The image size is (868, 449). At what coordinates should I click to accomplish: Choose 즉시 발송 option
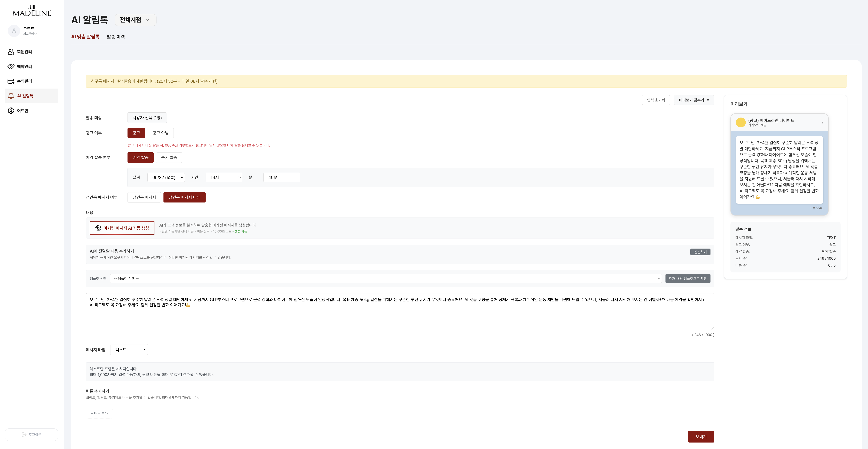pyautogui.click(x=169, y=157)
